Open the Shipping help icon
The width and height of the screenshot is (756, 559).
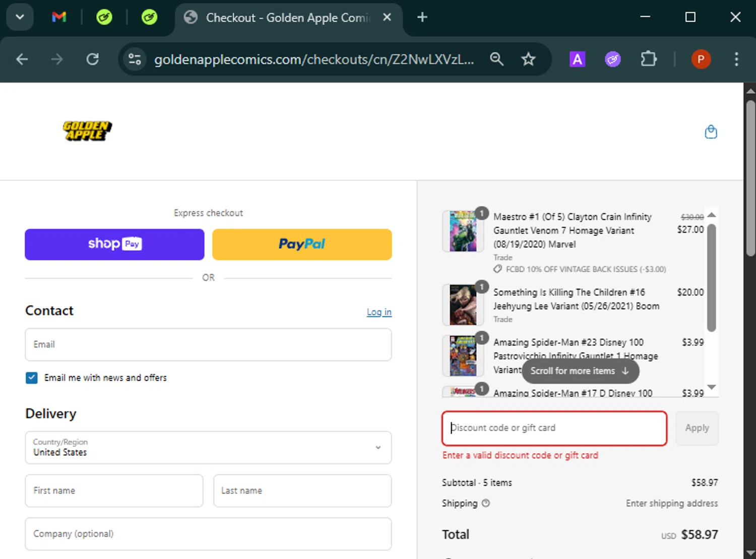486,503
